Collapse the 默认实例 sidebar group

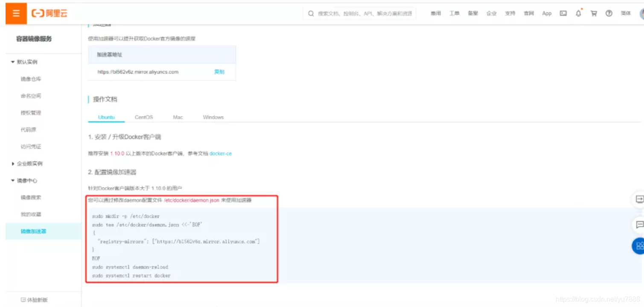point(24,62)
